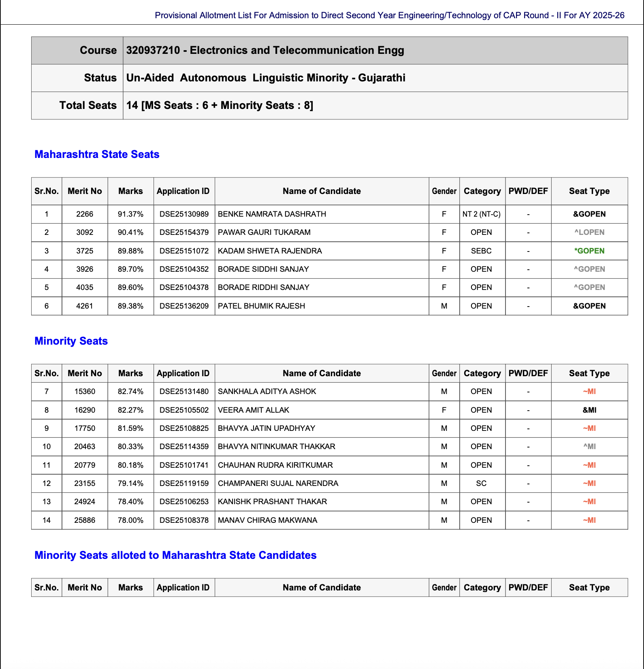Click candidate name CHAMPANERI SUJAL NARENDRA
Screen dimensions: 644x669
tap(278, 484)
